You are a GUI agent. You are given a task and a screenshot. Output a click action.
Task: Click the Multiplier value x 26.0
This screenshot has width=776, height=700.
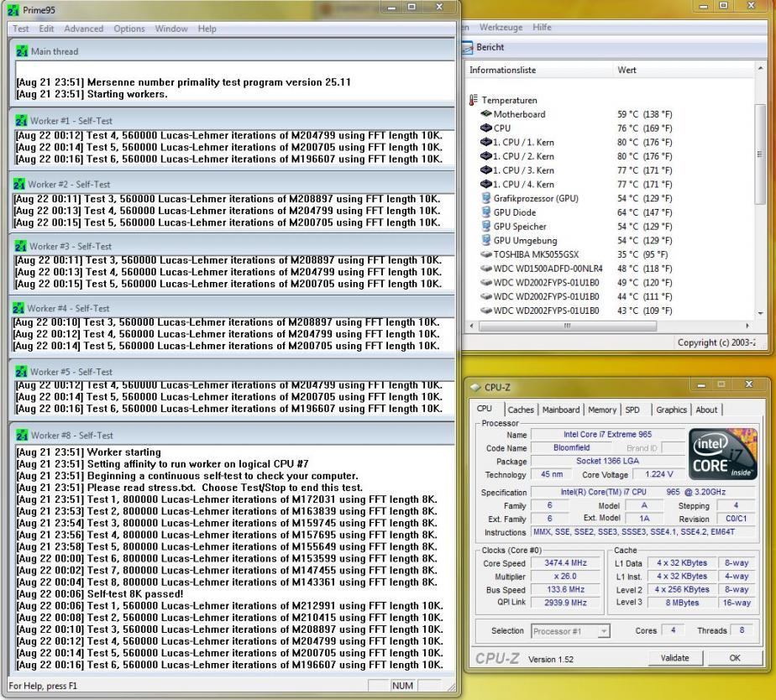pyautogui.click(x=566, y=577)
